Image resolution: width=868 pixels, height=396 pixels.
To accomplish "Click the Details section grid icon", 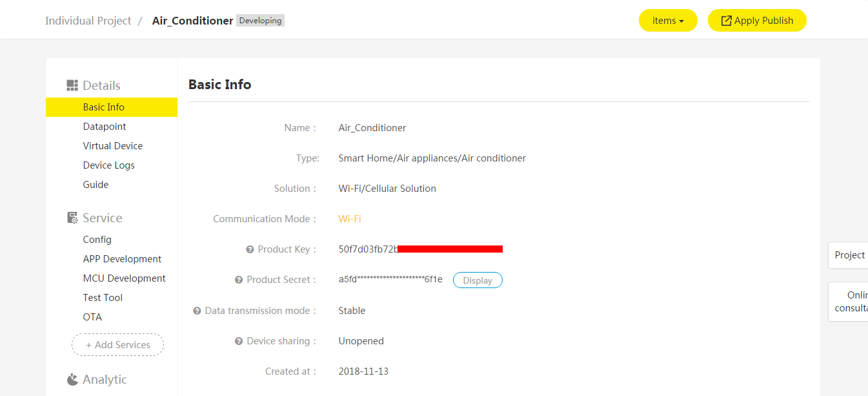I will [72, 85].
